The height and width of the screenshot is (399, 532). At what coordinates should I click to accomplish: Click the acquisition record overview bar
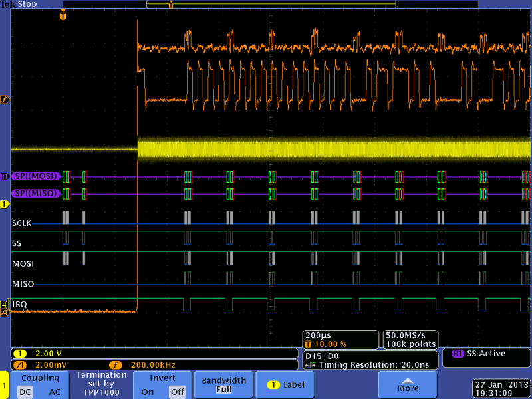(x=271, y=4)
